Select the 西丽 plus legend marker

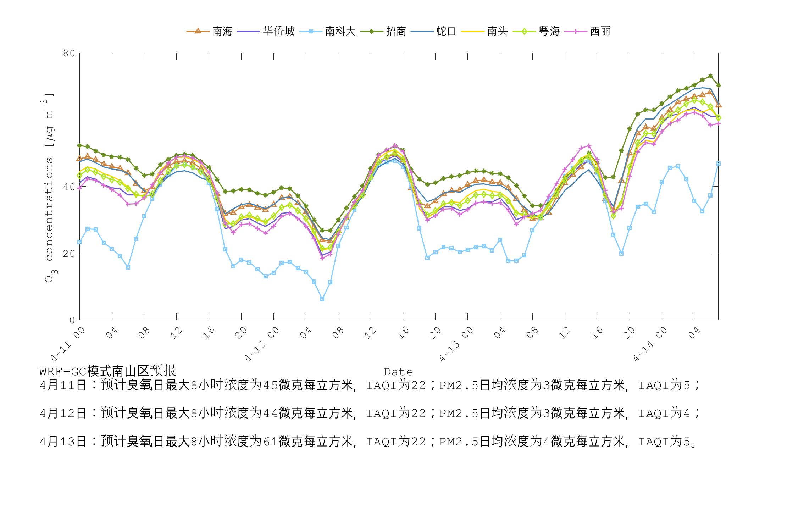pyautogui.click(x=576, y=32)
